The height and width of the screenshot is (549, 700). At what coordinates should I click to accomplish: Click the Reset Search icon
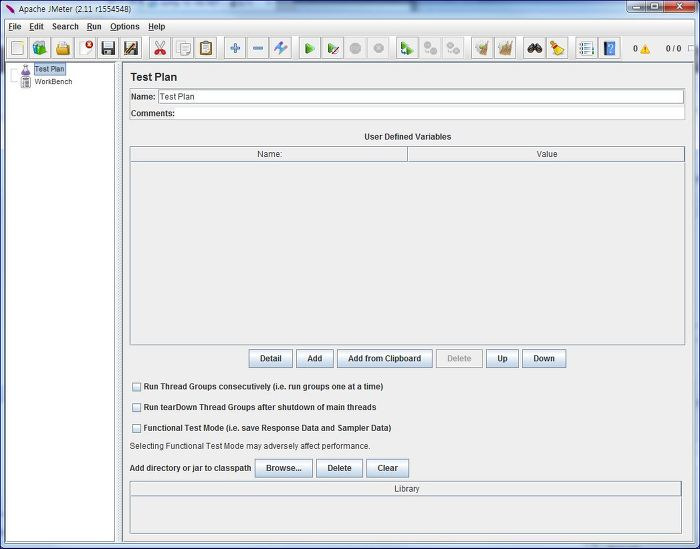point(557,48)
